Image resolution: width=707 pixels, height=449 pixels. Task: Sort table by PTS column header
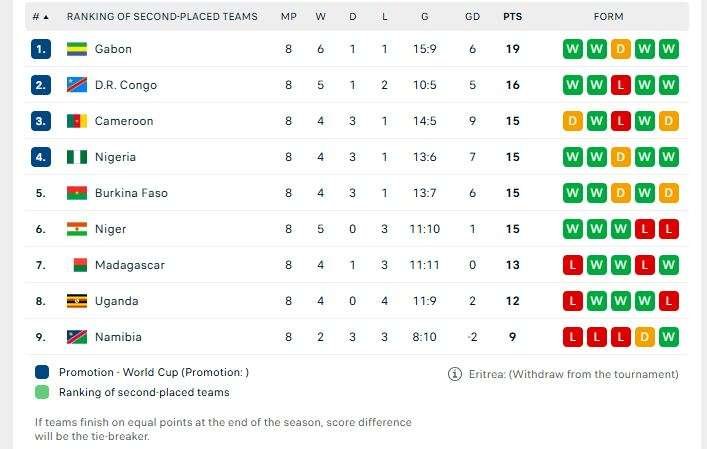point(512,17)
